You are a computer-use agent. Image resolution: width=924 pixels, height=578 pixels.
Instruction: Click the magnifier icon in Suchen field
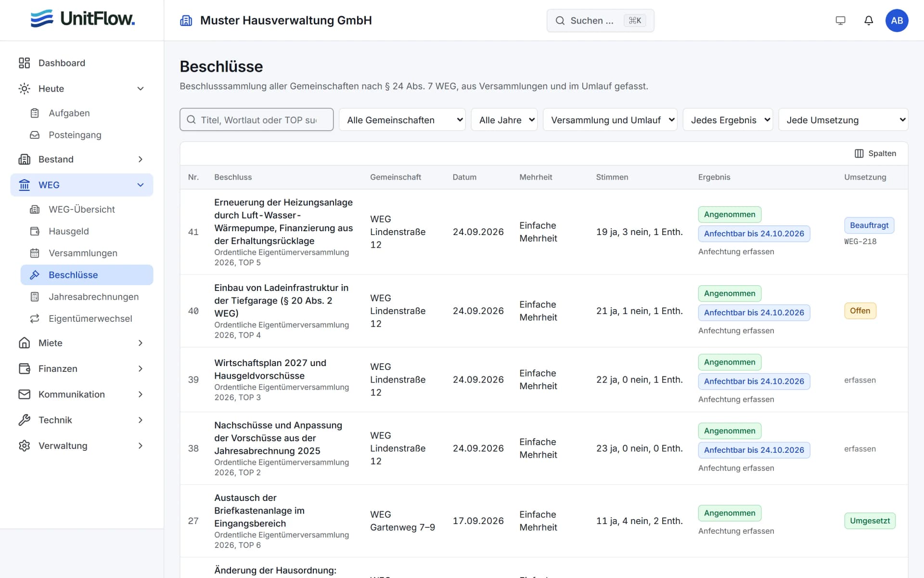pos(560,21)
